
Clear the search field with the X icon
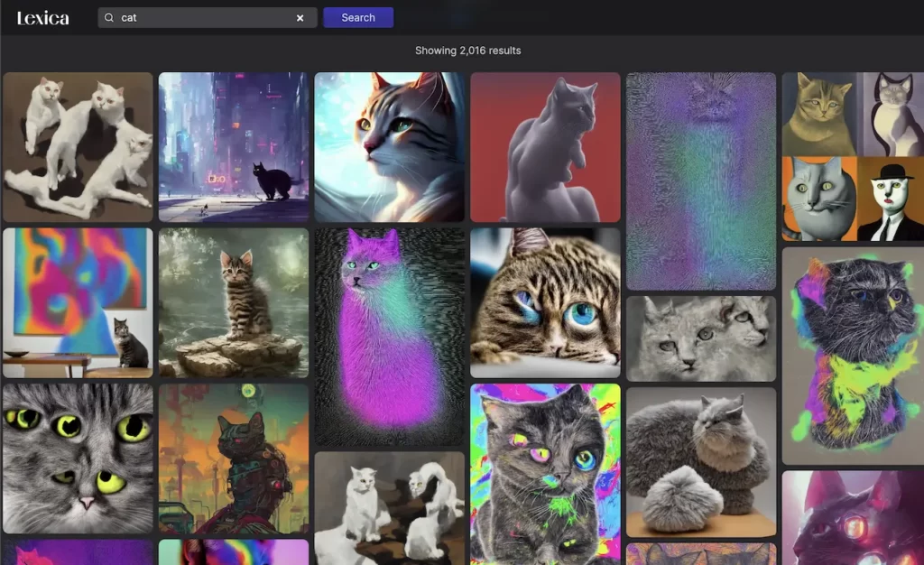(300, 18)
